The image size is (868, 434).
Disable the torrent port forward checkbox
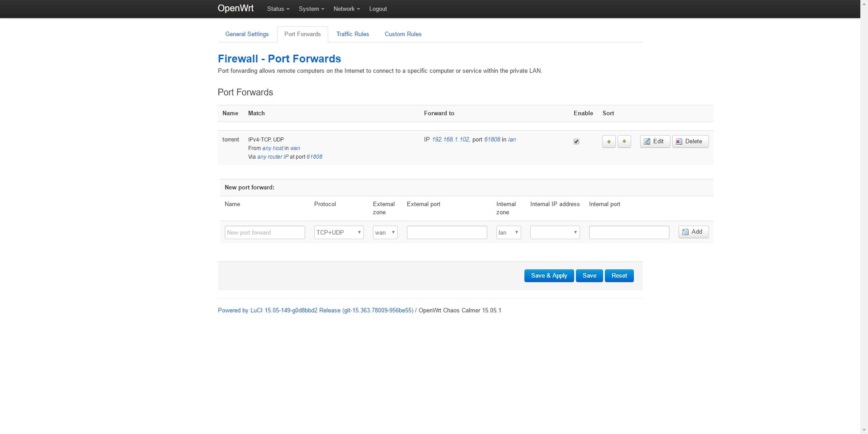pyautogui.click(x=576, y=142)
